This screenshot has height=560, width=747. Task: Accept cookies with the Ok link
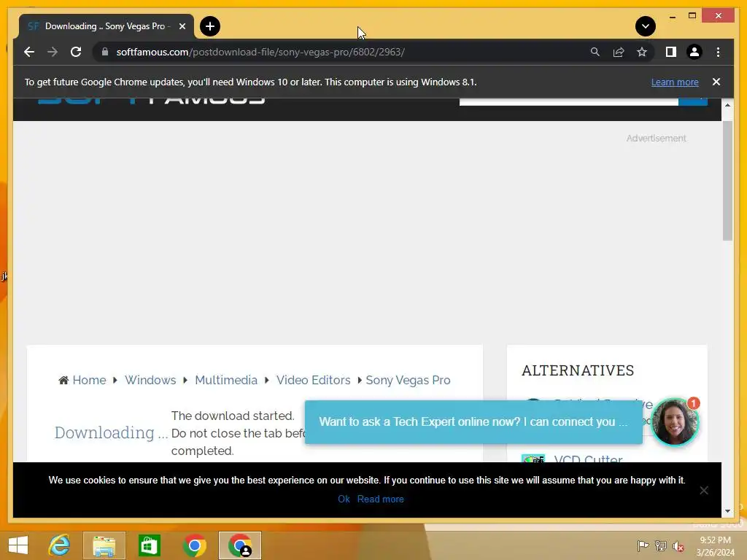pos(344,499)
